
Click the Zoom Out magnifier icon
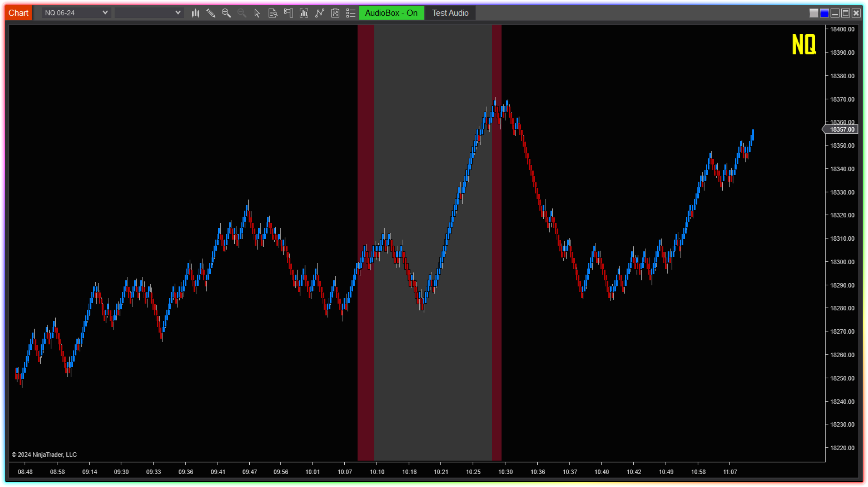pyautogui.click(x=242, y=13)
